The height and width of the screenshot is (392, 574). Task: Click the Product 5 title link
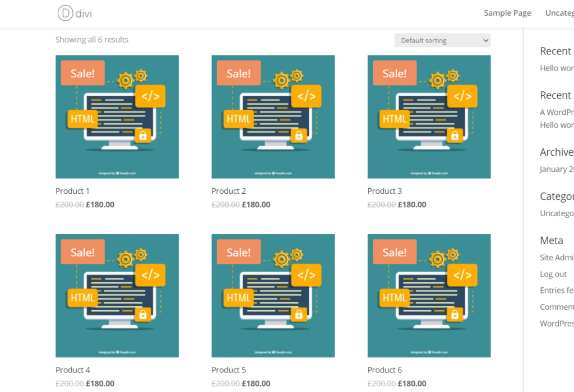229,370
